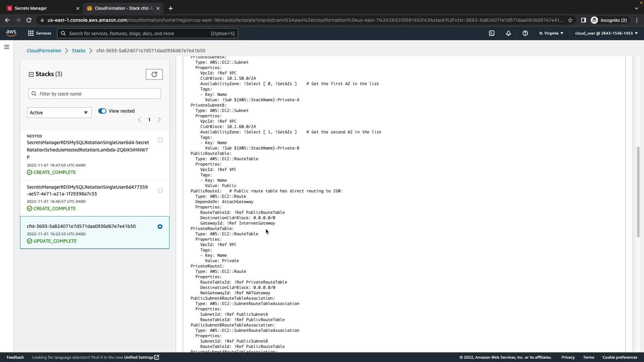Open the AWS CloudShell icon
Screen dimensions: 644x362
491,33
